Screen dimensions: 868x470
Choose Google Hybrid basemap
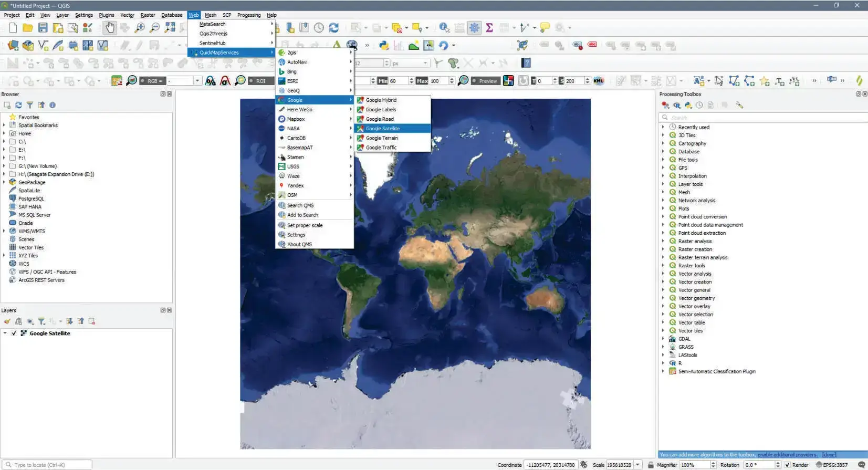coord(392,100)
